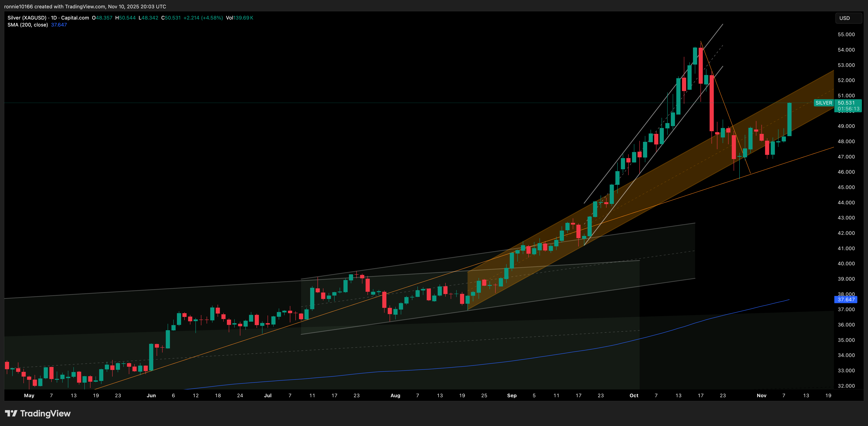This screenshot has height=426, width=868.
Task: Click the TradingView logo icon
Action: (x=11, y=413)
